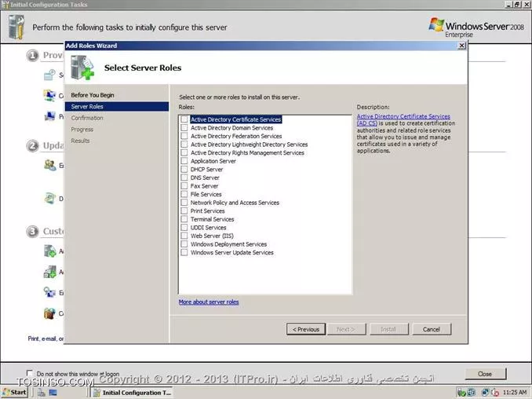Check Active Directory Lightweight Directory Services
532x399 pixels.
pos(184,145)
